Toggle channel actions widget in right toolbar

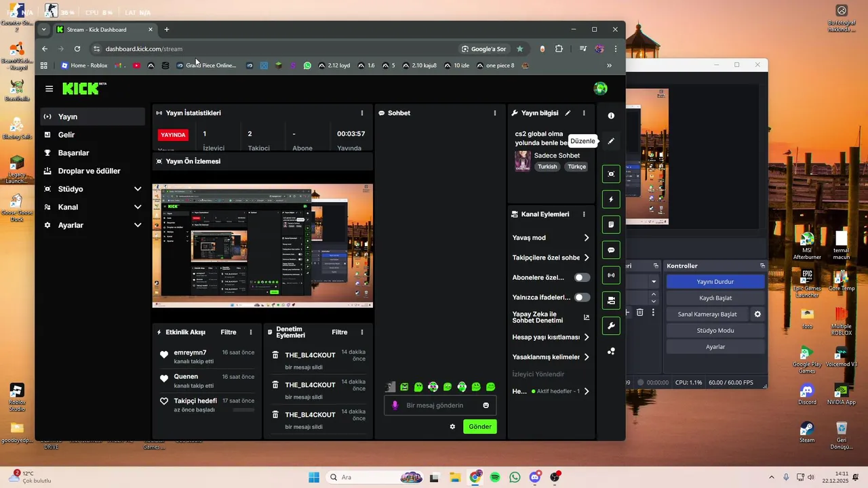[611, 300]
